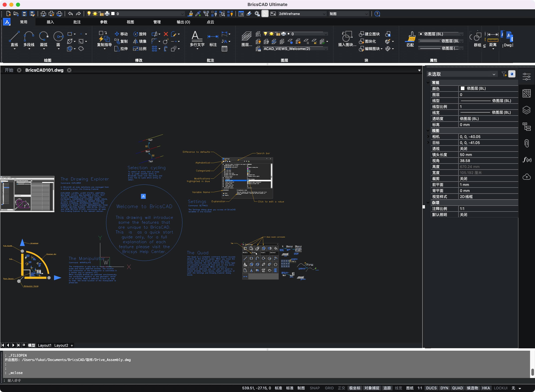
Task: Click the 匹配 match properties brush
Action: coord(410,39)
